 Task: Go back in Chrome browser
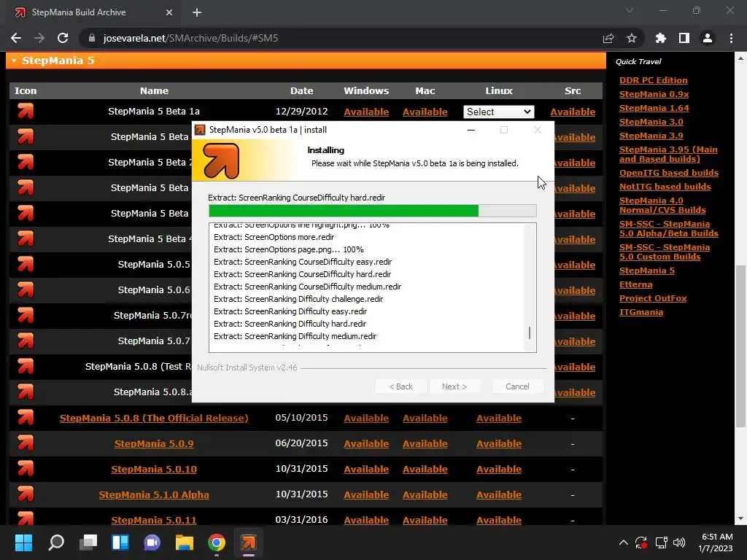[x=16, y=38]
